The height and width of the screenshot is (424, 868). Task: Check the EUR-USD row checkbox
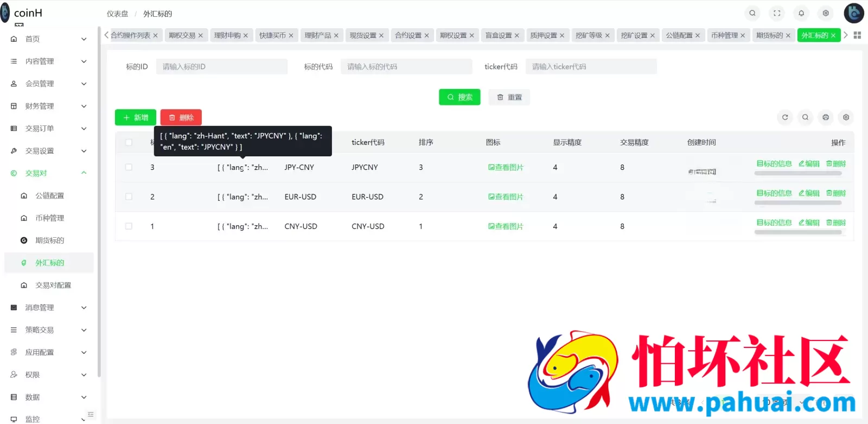pos(129,197)
